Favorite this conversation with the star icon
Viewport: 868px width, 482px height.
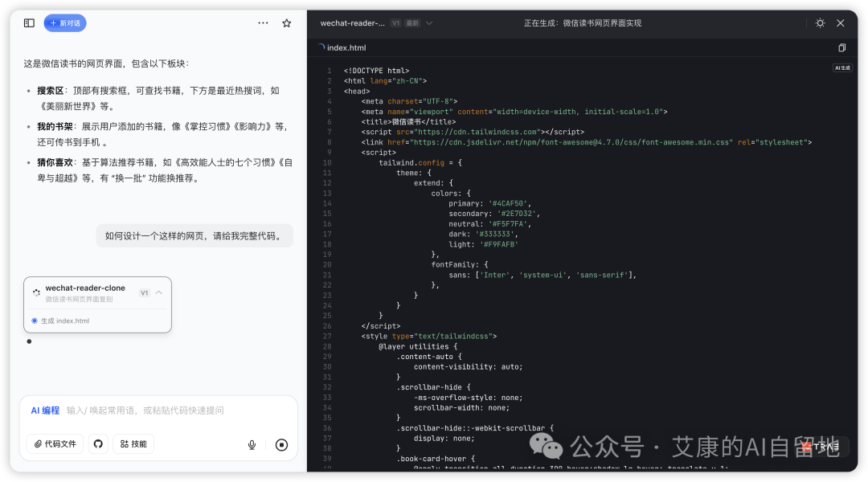[x=287, y=23]
